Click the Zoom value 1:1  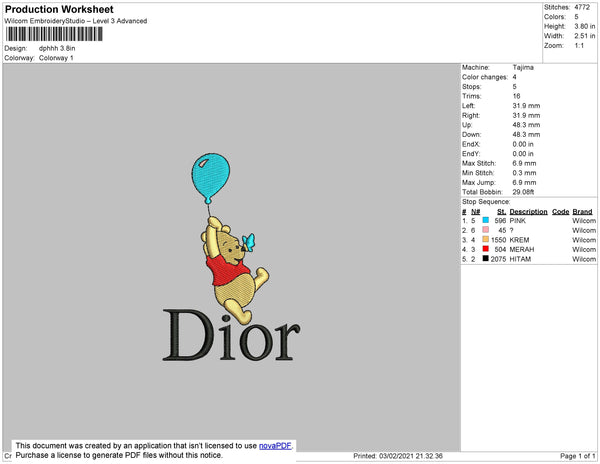tap(579, 46)
